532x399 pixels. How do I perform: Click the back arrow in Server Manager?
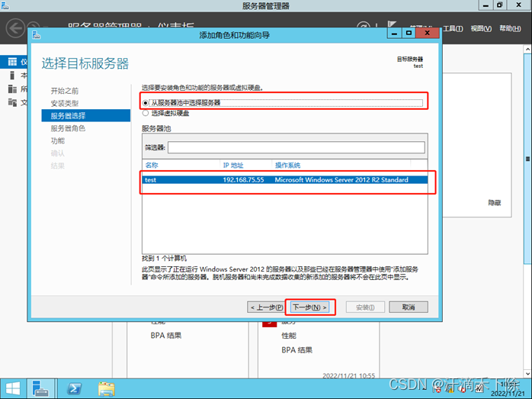tap(15, 28)
